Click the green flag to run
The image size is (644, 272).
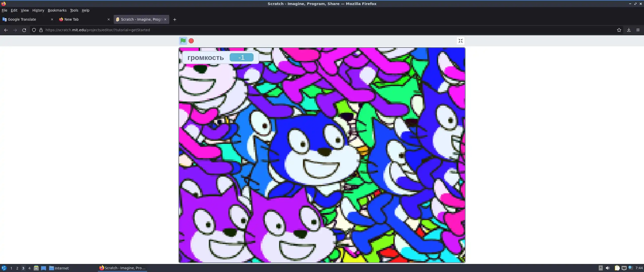pyautogui.click(x=183, y=41)
